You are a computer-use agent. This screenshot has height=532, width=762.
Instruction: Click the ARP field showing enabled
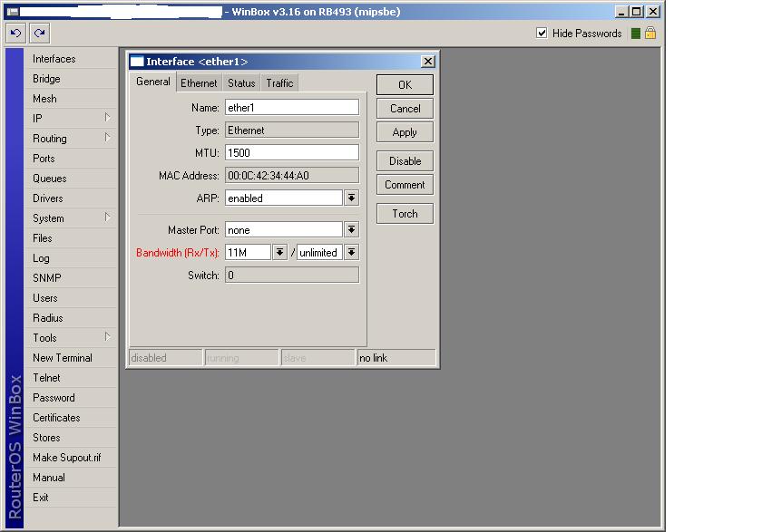click(284, 198)
